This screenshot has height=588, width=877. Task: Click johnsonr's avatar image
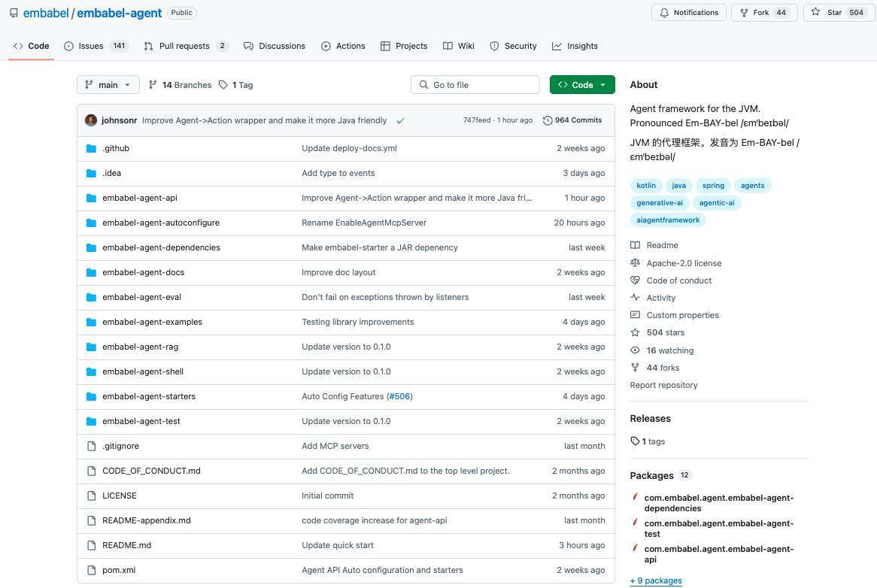90,120
